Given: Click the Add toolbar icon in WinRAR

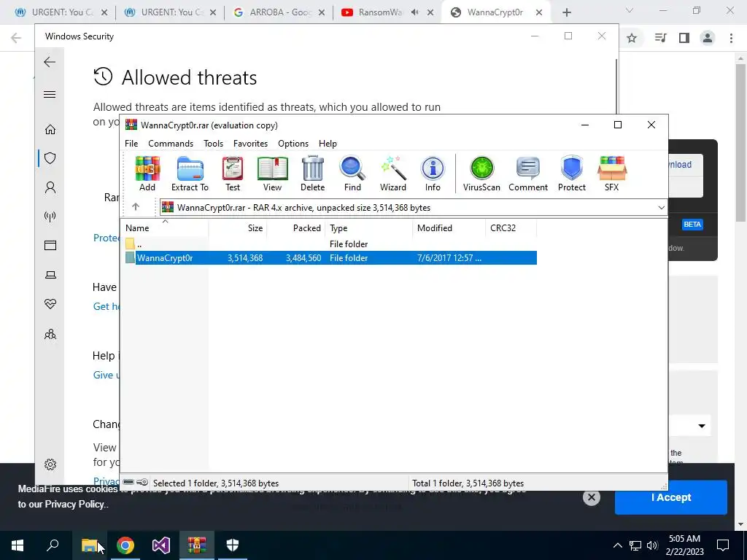Looking at the screenshot, I should point(147,174).
